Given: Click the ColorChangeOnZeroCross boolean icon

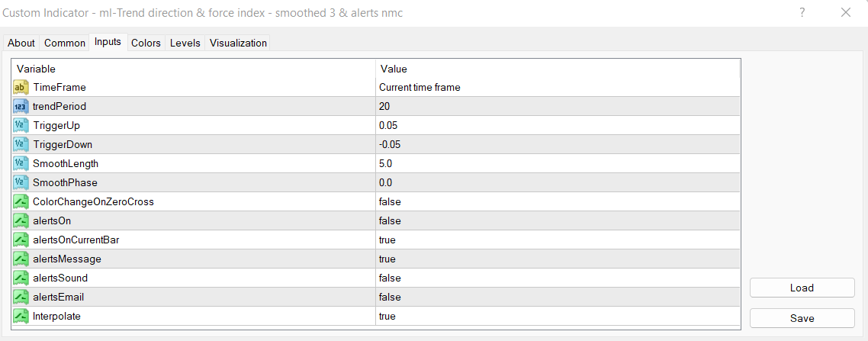Looking at the screenshot, I should (21, 202).
